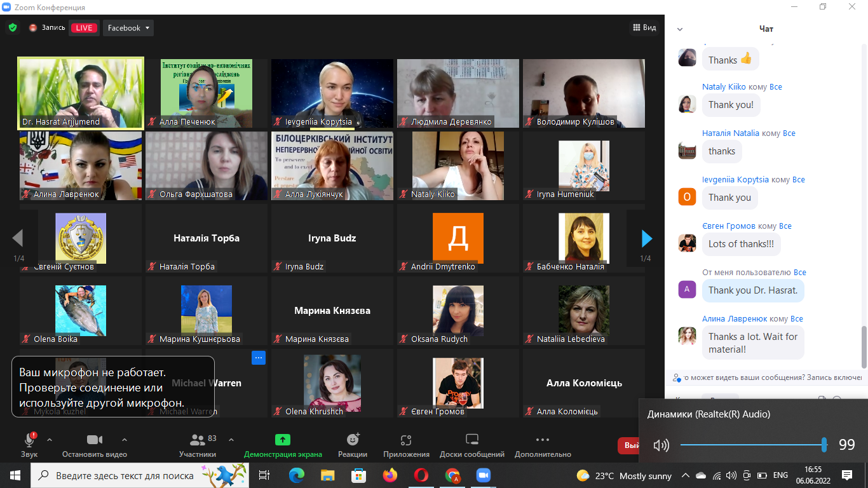Collapse the chat panel with the chevron

(679, 29)
